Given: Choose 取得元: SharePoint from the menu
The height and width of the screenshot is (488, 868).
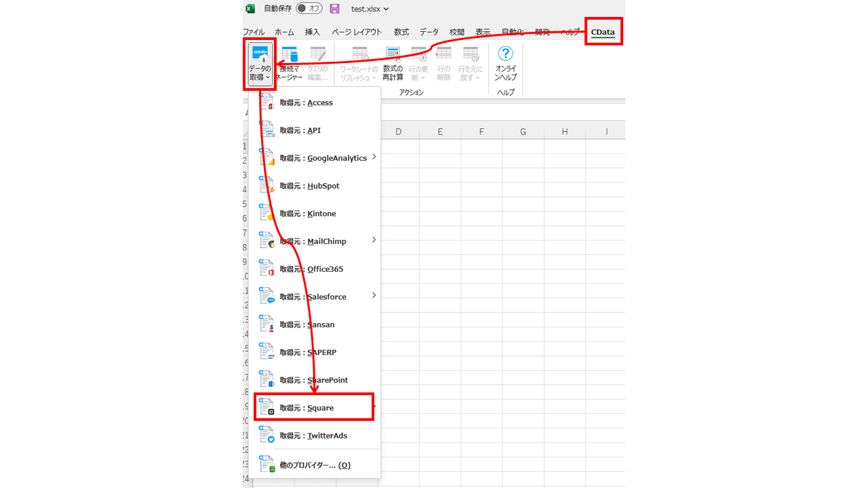Looking at the screenshot, I should click(315, 381).
